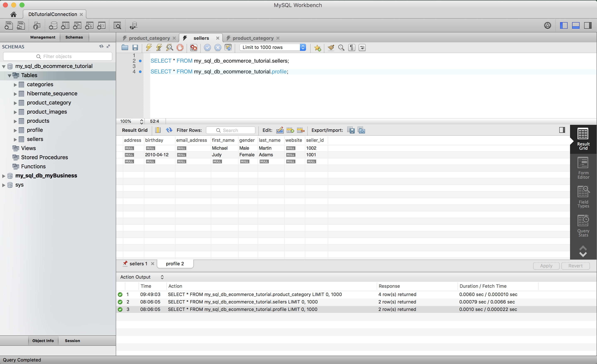The height and width of the screenshot is (364, 597).
Task: Click the Beautify query broom icon
Action: coord(331,47)
